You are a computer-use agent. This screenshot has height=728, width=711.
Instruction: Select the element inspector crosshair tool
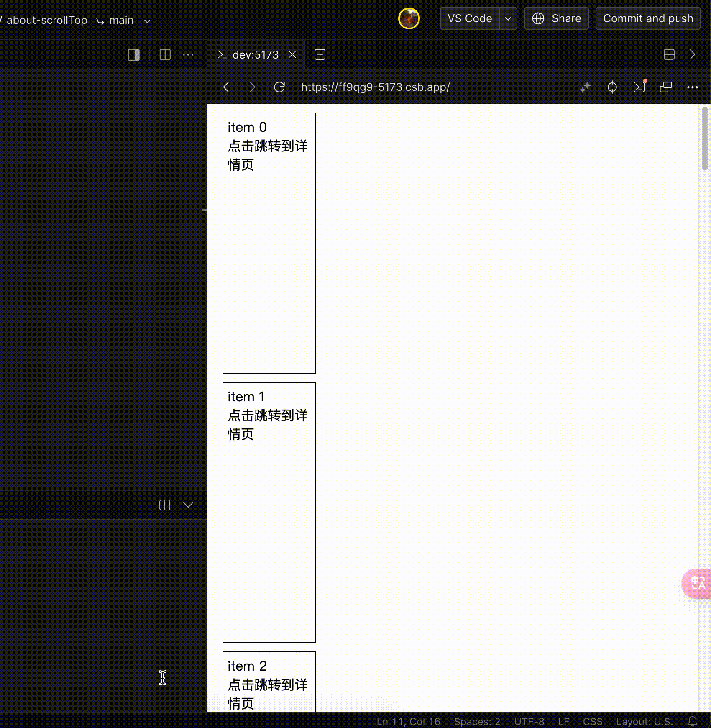[x=612, y=87]
